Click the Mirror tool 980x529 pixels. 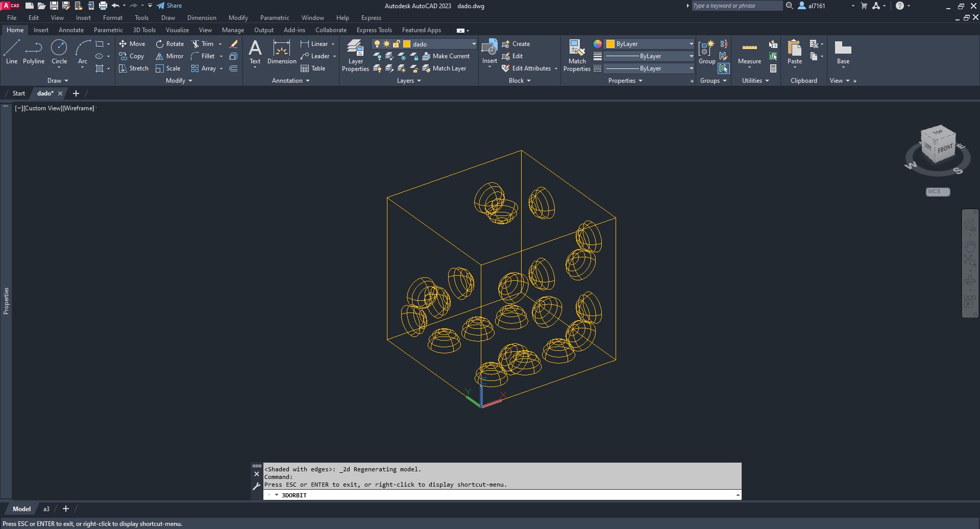click(169, 56)
